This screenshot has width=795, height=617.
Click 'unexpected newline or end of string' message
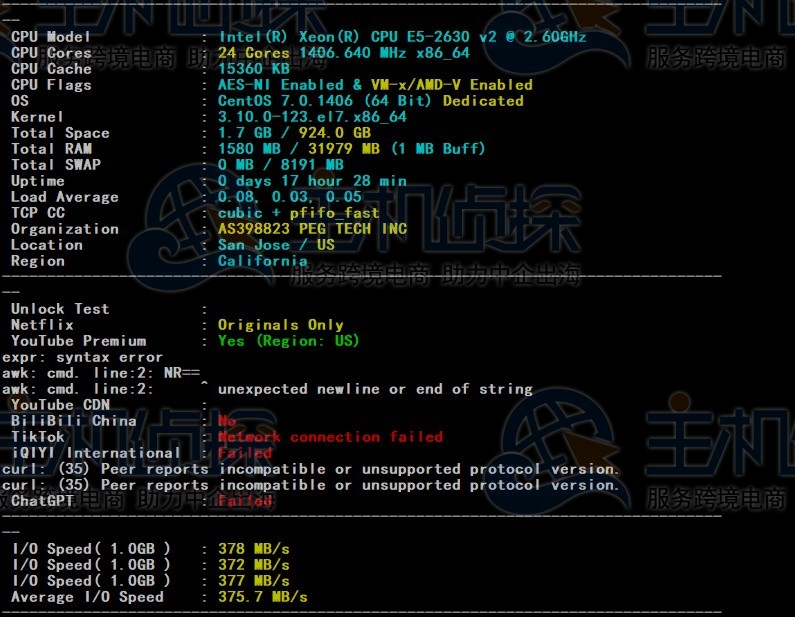[x=375, y=389]
